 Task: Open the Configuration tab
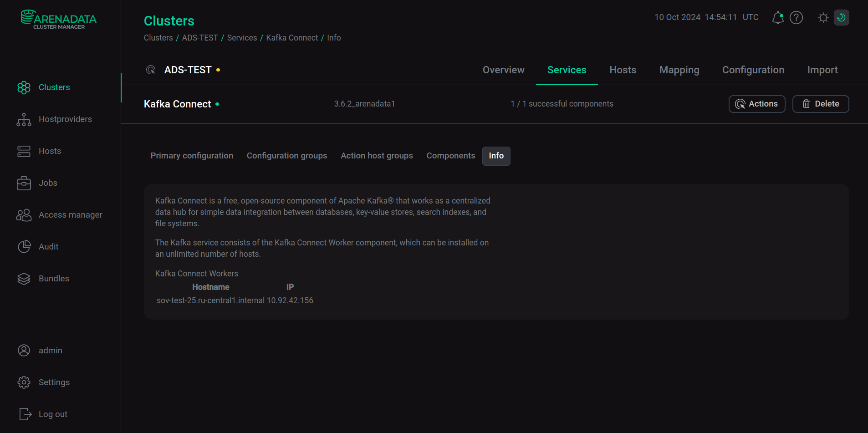tap(753, 70)
